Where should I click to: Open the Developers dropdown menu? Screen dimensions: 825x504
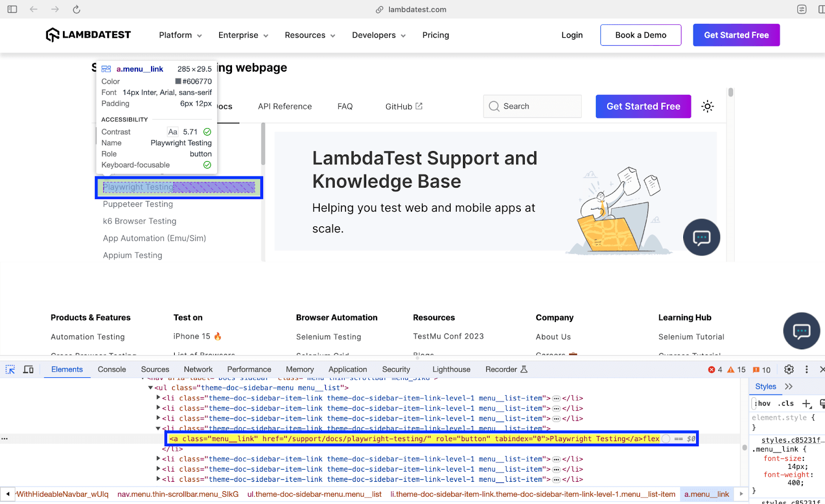click(x=378, y=35)
